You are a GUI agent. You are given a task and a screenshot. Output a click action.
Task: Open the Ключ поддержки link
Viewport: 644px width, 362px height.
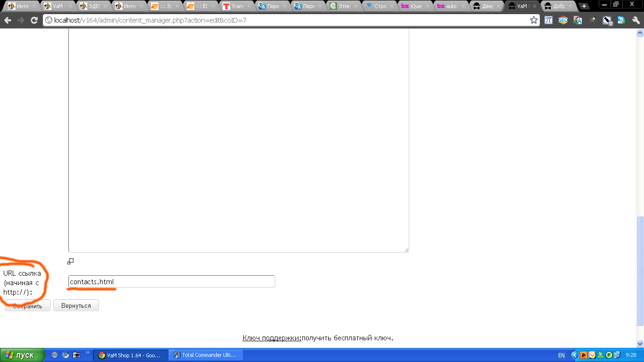(x=272, y=338)
